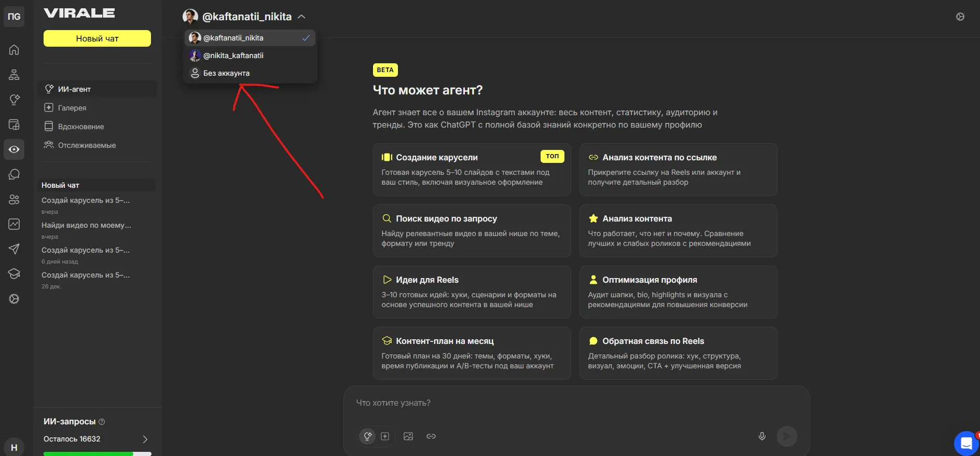Click the Что хотите узнать? input field
The width and height of the screenshot is (980, 456).
(x=576, y=403)
